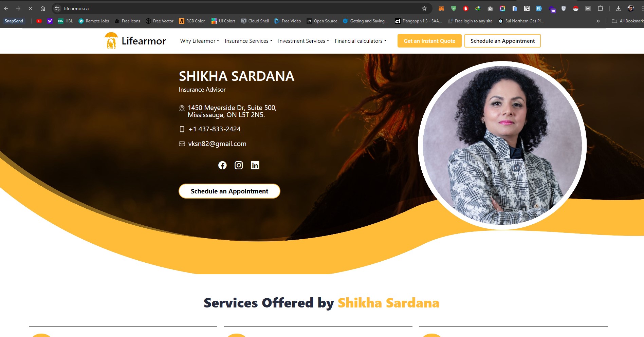This screenshot has height=337, width=644.
Task: Open the Instagram icon link
Action: pyautogui.click(x=239, y=165)
